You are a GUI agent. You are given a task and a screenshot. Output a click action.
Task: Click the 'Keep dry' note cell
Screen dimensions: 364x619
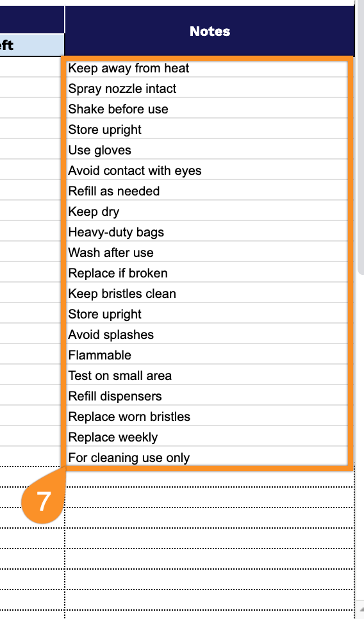206,211
